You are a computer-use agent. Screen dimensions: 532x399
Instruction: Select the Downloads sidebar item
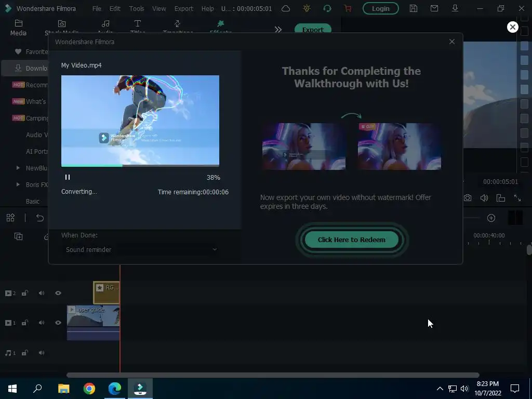25,68
